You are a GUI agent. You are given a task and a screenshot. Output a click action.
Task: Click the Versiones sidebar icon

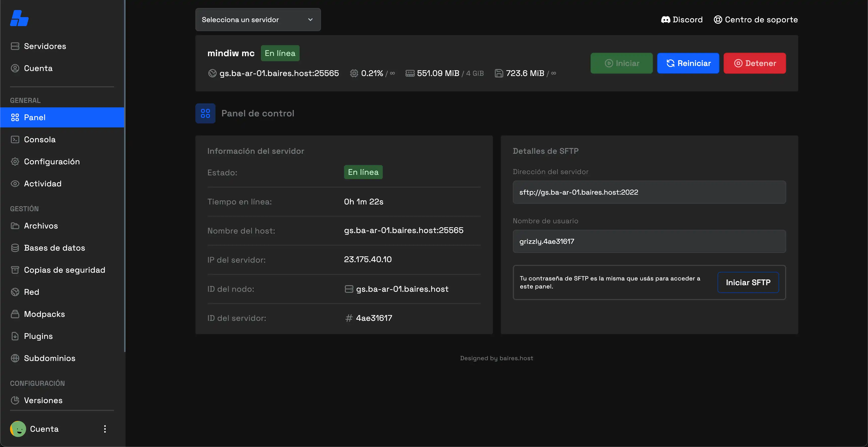tap(15, 400)
